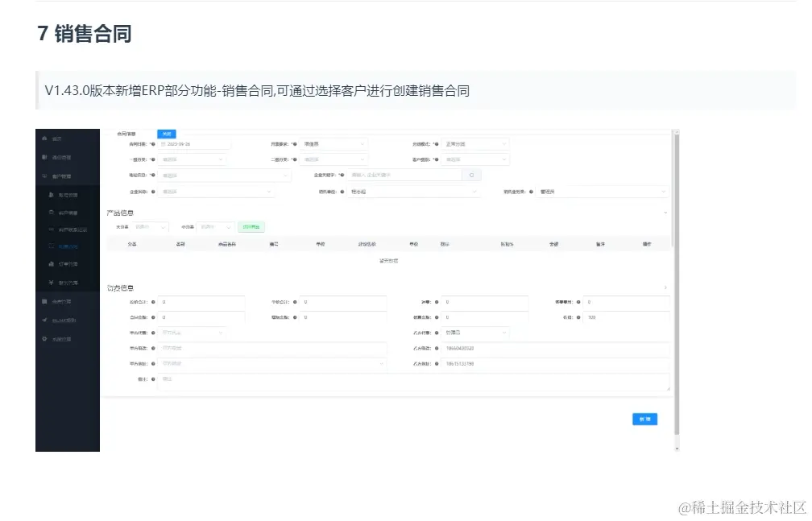Viewport: 812px width, 521px height.
Task: Click the 备注 column header in product table
Action: [x=600, y=244]
